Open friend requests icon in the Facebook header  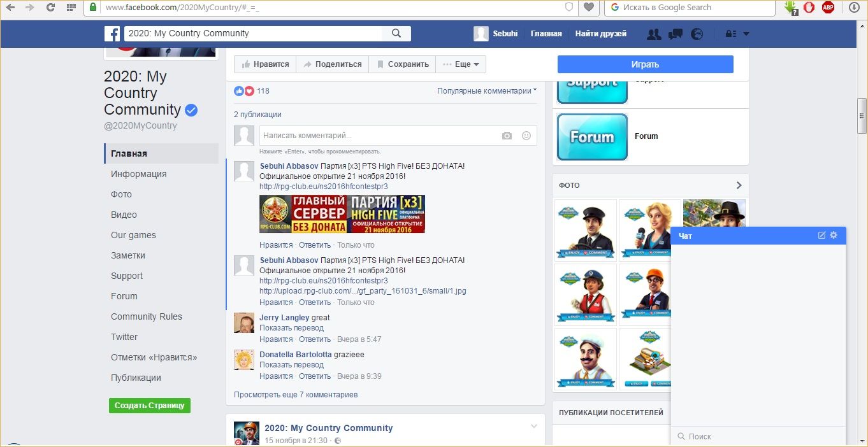[x=654, y=34]
